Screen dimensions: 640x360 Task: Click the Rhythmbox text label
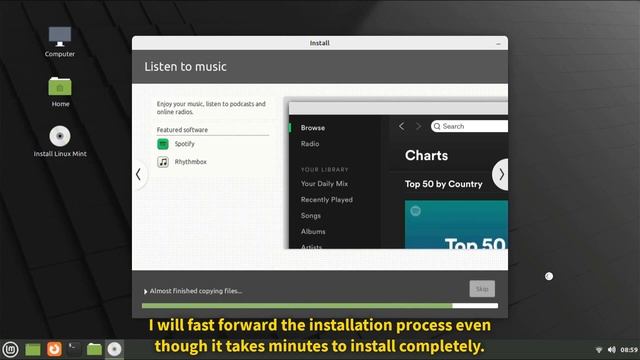click(191, 162)
